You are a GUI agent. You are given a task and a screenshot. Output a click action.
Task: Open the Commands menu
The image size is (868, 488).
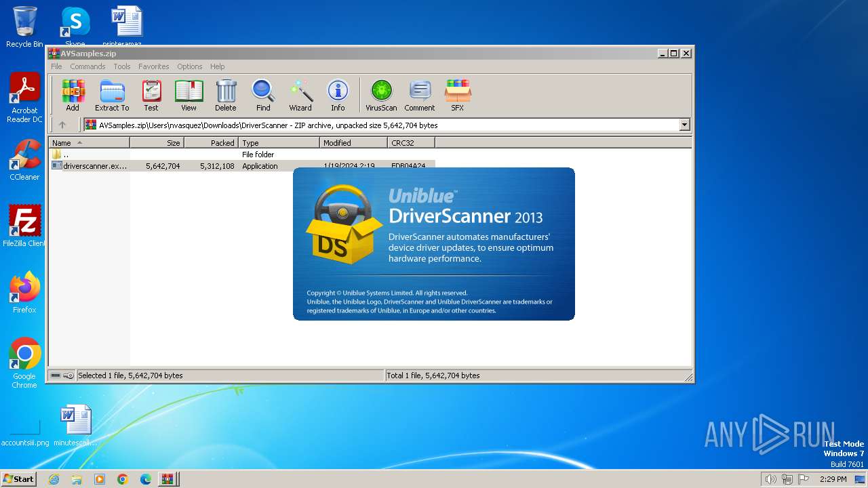click(x=87, y=66)
